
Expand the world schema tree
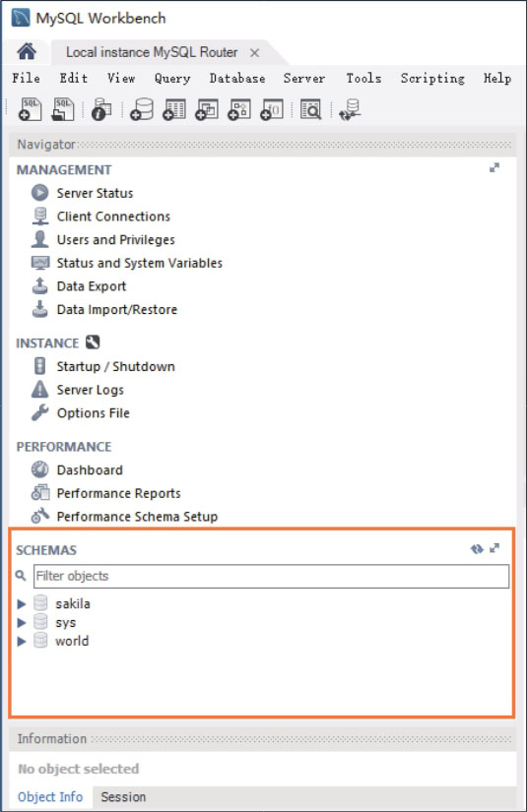tap(22, 641)
